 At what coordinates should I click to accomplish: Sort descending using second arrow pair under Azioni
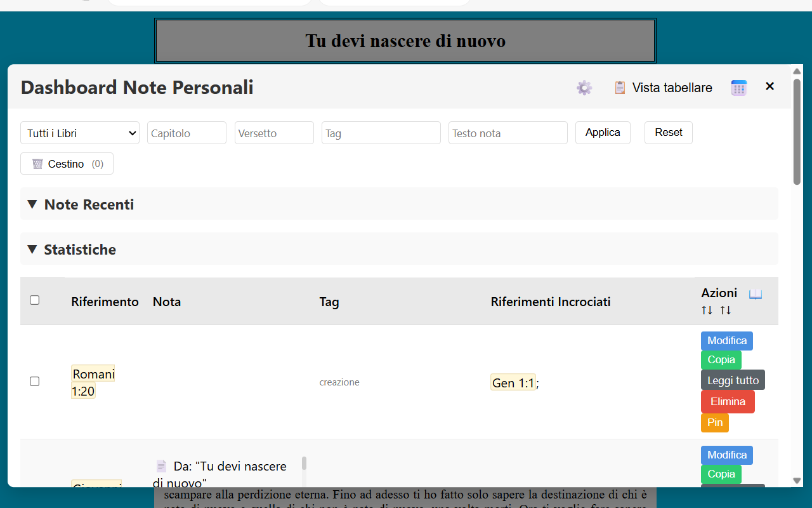[725, 310]
